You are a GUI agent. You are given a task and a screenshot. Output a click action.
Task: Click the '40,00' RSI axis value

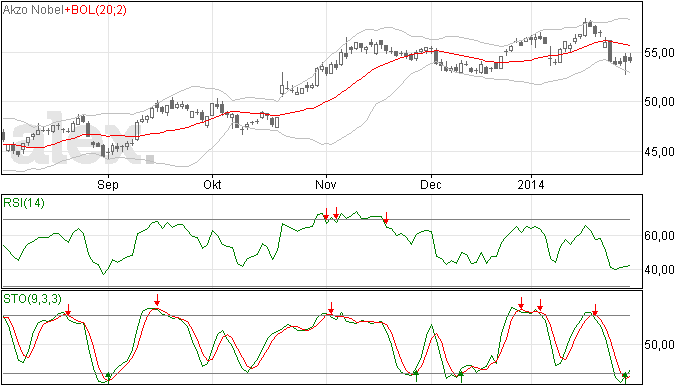(x=659, y=269)
